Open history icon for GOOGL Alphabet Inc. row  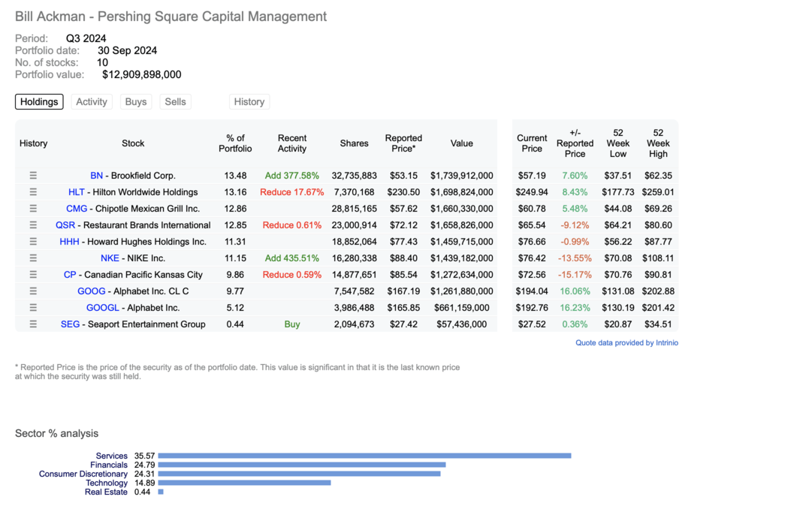pos(33,308)
